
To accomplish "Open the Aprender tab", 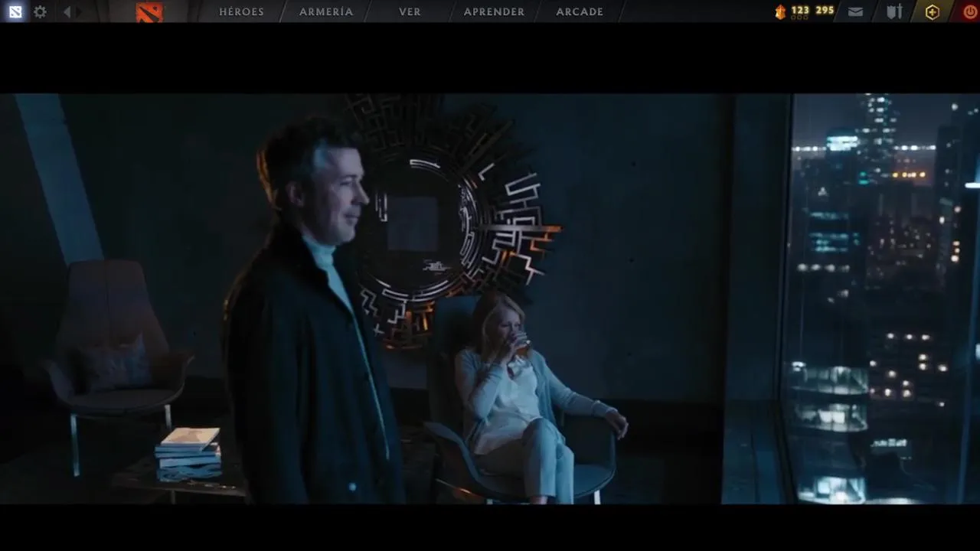I will (494, 11).
